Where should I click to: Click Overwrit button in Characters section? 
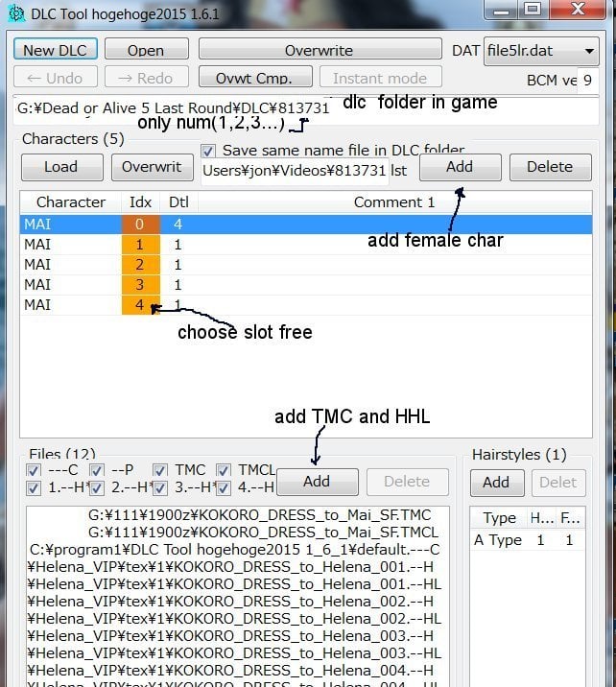click(152, 167)
